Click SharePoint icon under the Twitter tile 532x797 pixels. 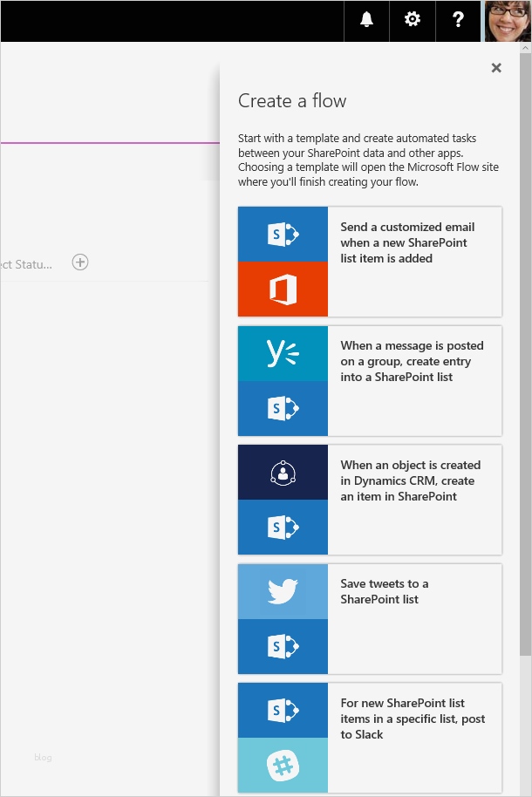tap(283, 646)
